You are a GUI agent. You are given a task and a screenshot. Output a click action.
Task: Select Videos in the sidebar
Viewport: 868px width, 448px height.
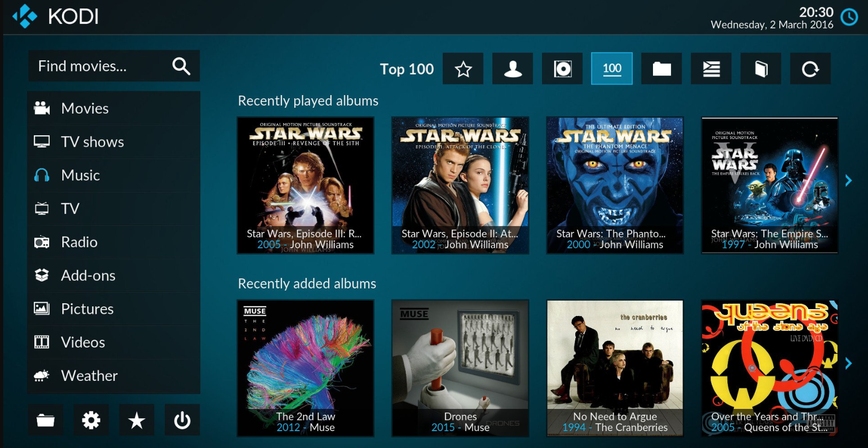pos(114,342)
